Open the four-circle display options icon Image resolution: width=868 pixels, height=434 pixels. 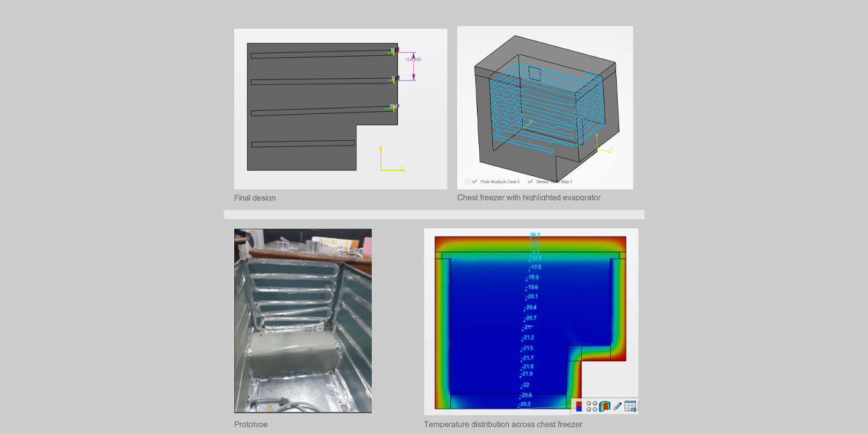[591, 406]
